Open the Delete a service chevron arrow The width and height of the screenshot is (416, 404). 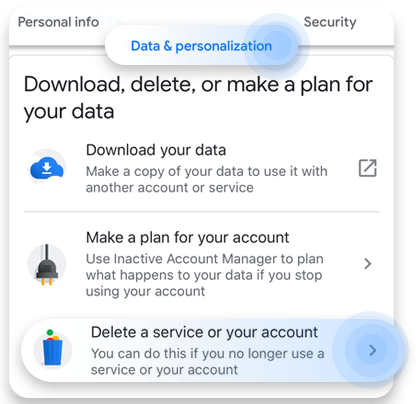click(373, 350)
